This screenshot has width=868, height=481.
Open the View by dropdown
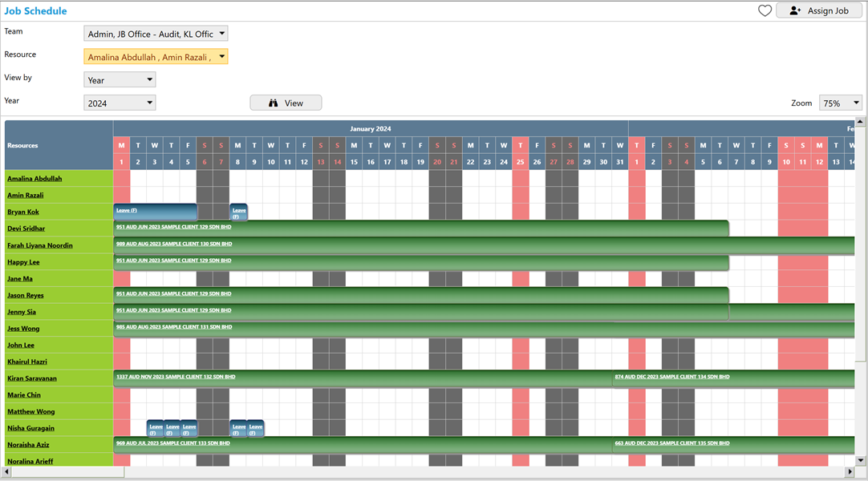pyautogui.click(x=149, y=79)
